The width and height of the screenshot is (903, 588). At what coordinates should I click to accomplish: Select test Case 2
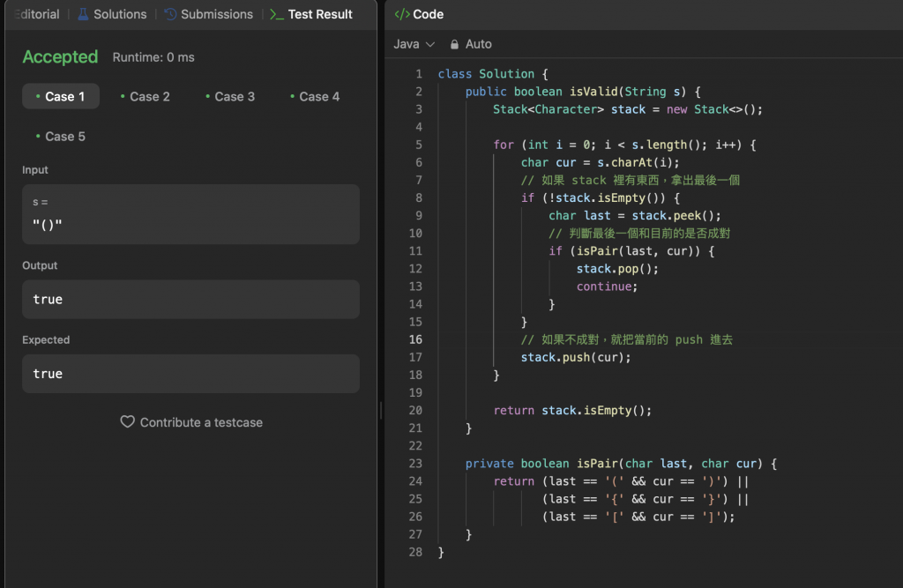146,96
